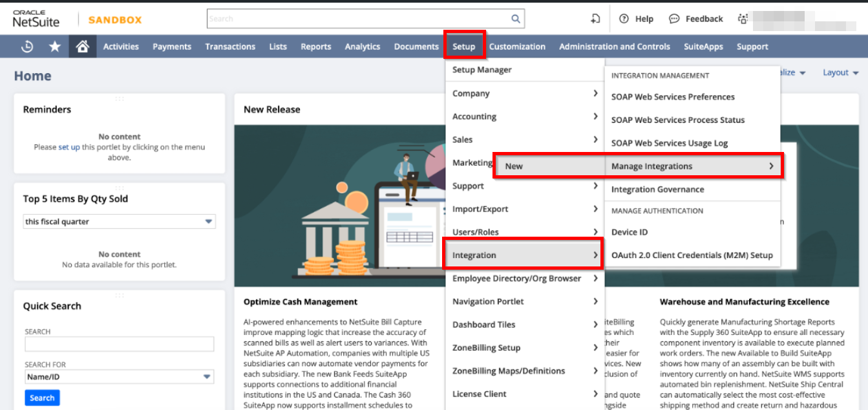Click the role switcher icon by the account name
Viewport: 868px width, 410px height.
click(743, 19)
